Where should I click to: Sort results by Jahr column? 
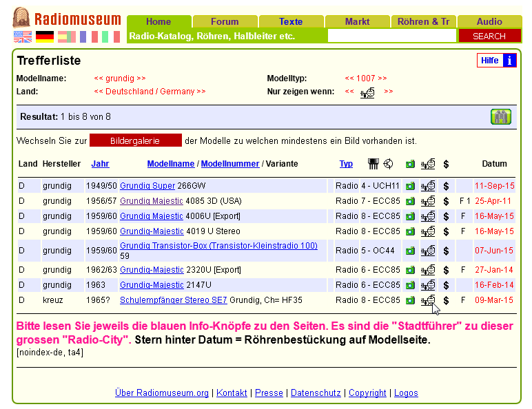point(100,164)
